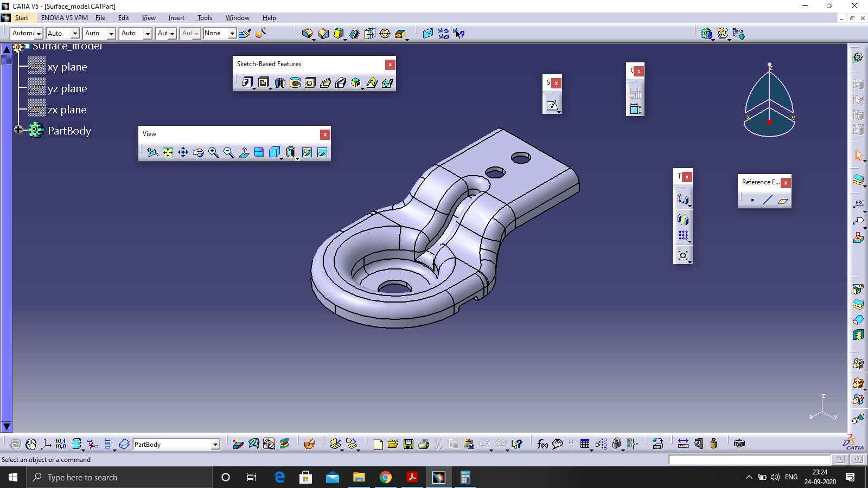Select the Groove tool icon
Image resolution: width=868 pixels, height=488 pixels.
[295, 82]
